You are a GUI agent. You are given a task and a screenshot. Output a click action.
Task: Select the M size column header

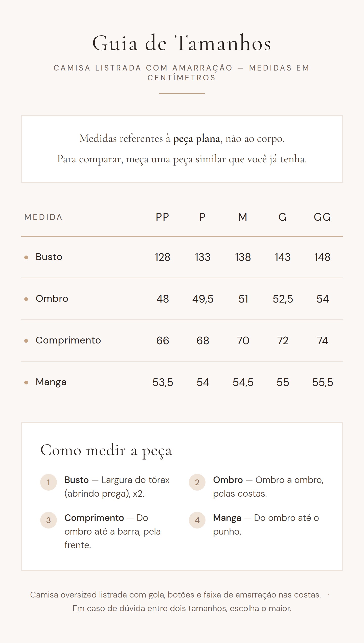tap(243, 217)
